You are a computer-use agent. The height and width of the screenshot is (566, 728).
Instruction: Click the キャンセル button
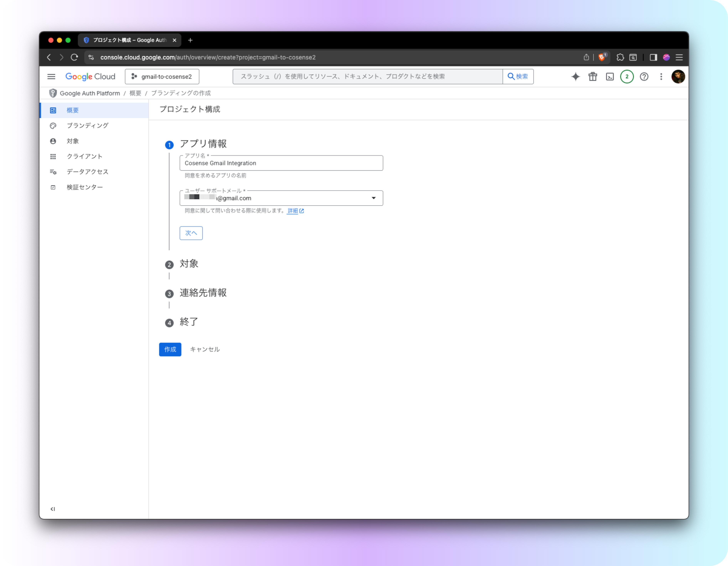coord(205,349)
